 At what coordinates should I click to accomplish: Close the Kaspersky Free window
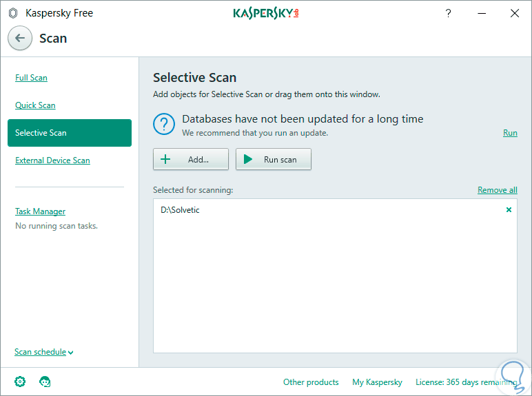515,13
